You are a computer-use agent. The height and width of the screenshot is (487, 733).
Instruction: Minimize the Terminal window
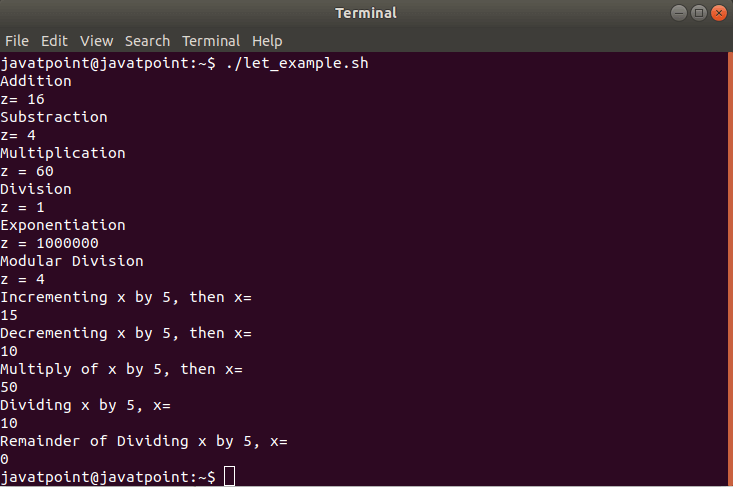click(x=679, y=13)
